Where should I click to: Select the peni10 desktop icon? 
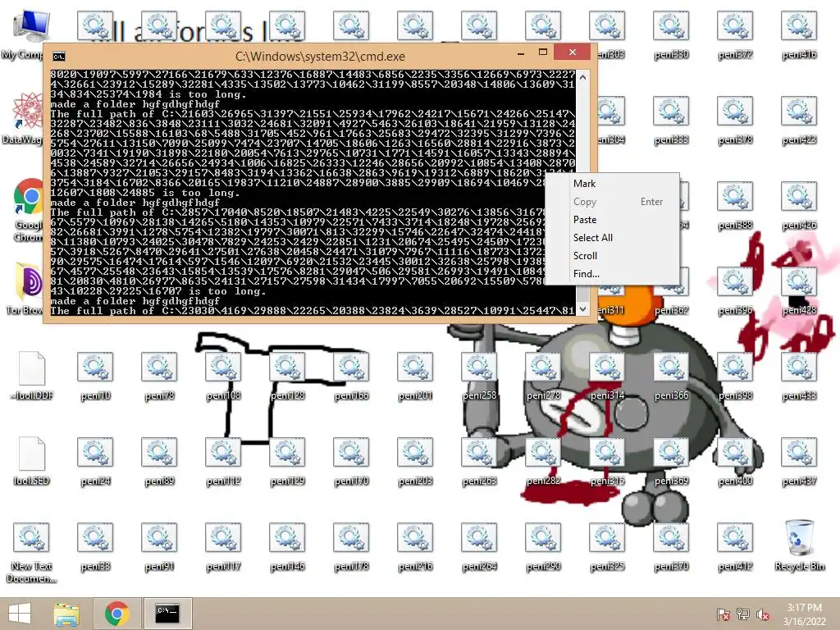coord(95,376)
